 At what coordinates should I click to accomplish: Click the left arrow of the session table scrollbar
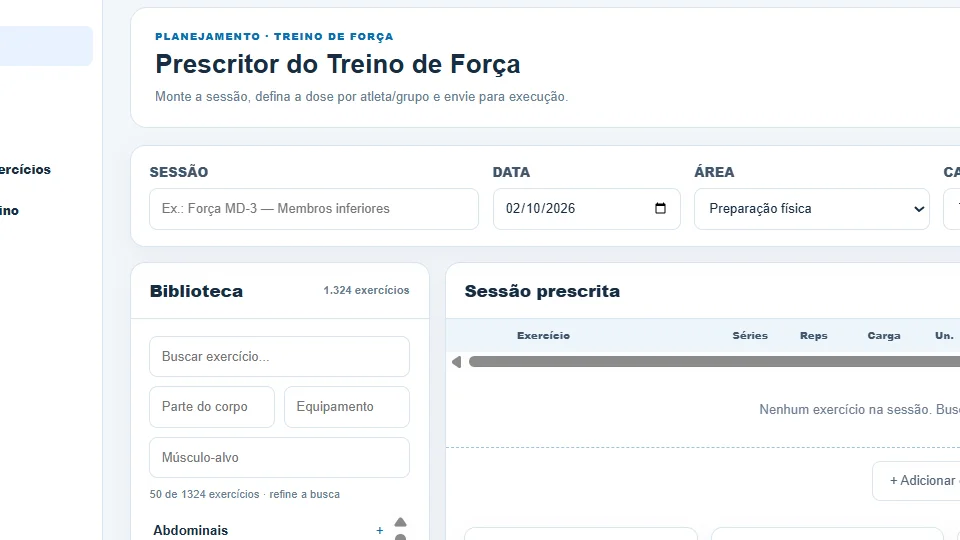pos(456,362)
